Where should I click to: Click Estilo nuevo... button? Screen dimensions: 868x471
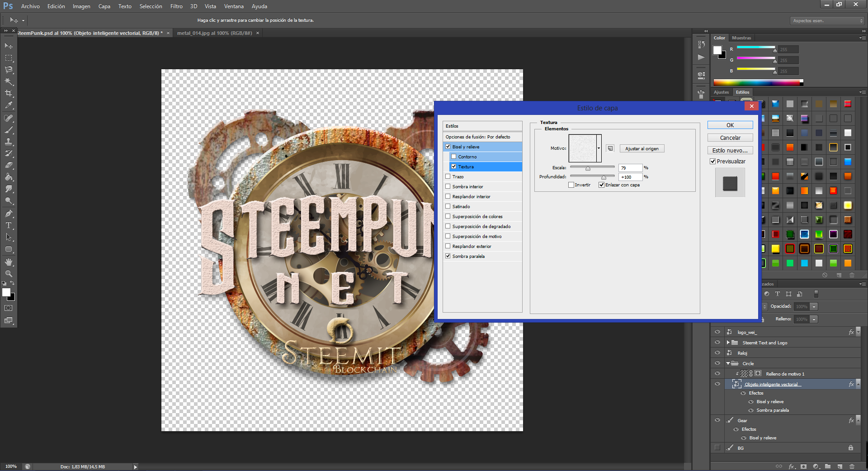(730, 151)
